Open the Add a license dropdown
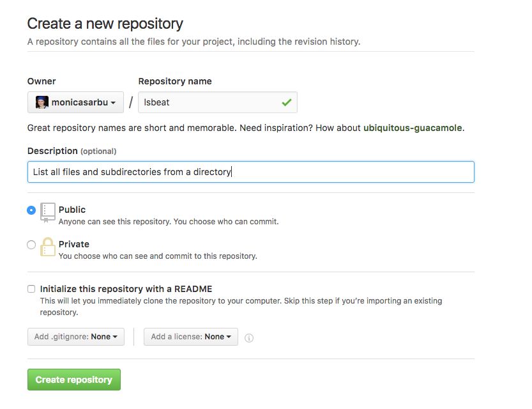The width and height of the screenshot is (532, 409). 191,337
